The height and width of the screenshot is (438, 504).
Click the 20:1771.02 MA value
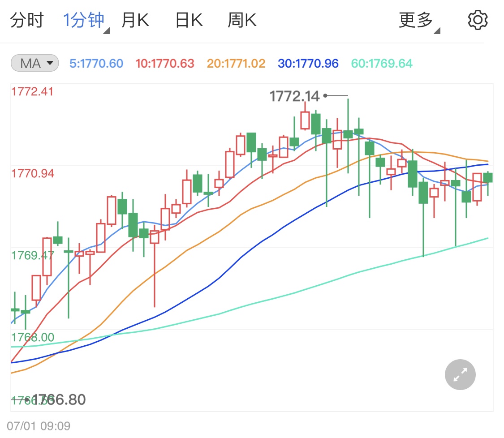click(236, 63)
